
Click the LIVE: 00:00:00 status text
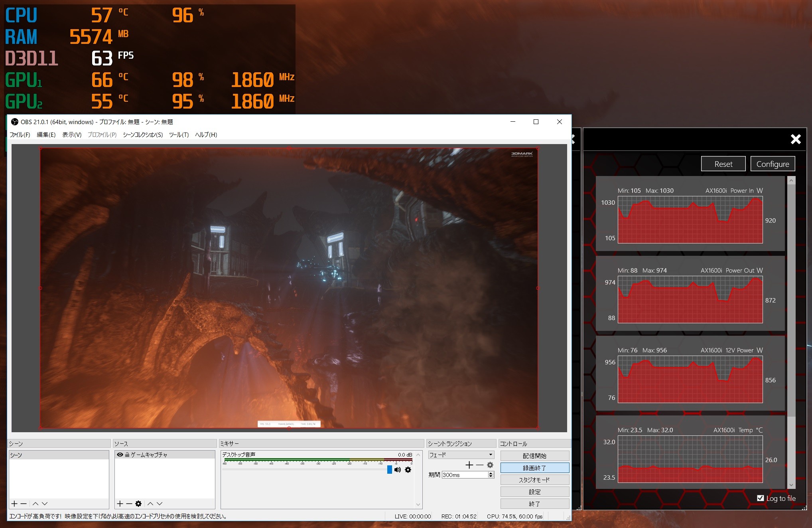point(413,516)
